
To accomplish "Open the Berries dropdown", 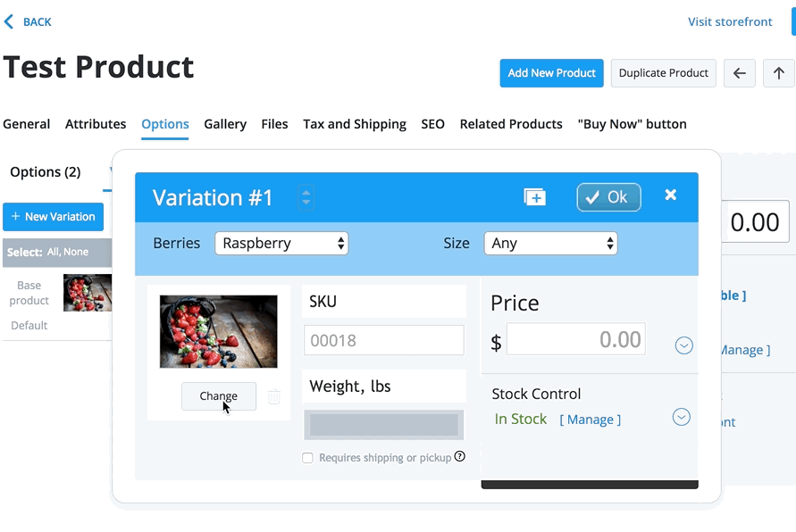I will 281,243.
